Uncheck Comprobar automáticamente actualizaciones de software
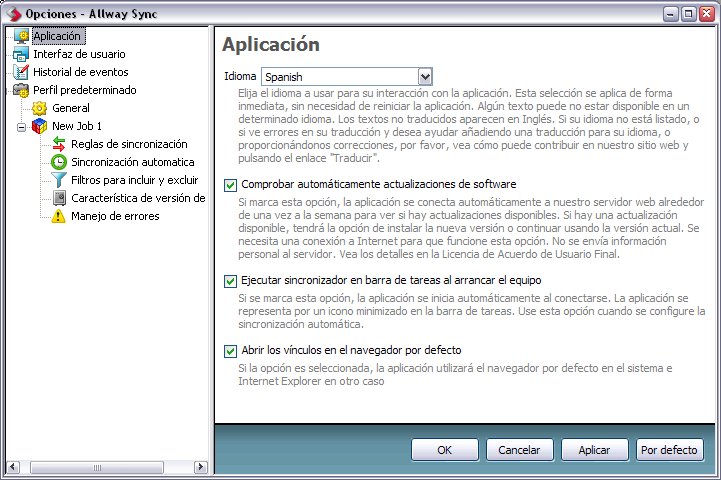Viewport: 721px width, 480px height. [231, 185]
